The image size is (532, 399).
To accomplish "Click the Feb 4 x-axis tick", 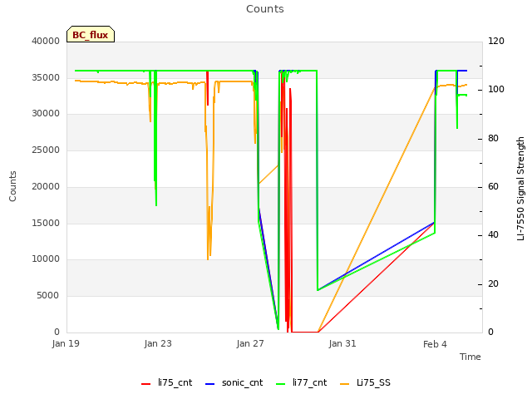I will [435, 344].
